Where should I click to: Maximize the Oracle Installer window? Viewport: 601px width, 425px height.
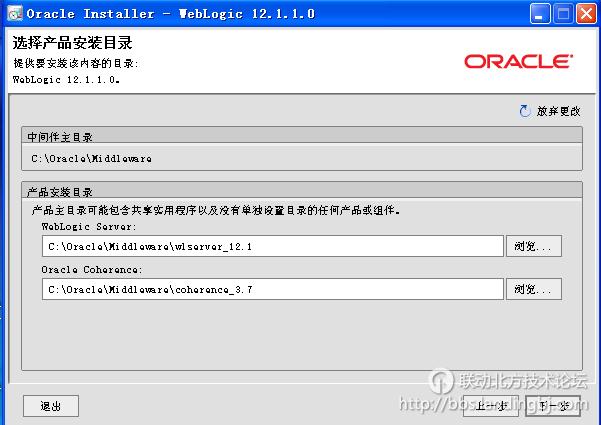[x=563, y=14]
